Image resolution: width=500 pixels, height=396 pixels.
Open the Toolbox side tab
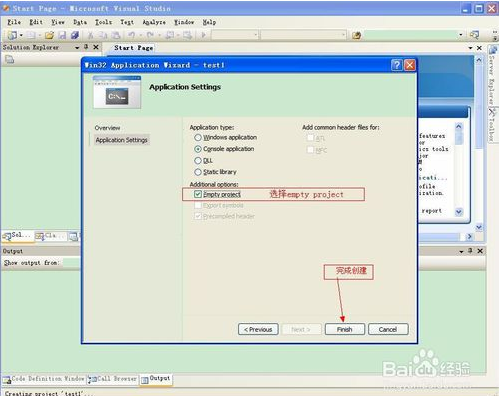tap(493, 124)
